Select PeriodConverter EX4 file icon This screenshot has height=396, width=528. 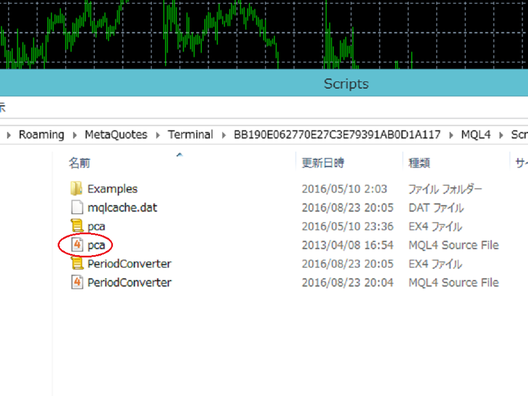coord(77,263)
